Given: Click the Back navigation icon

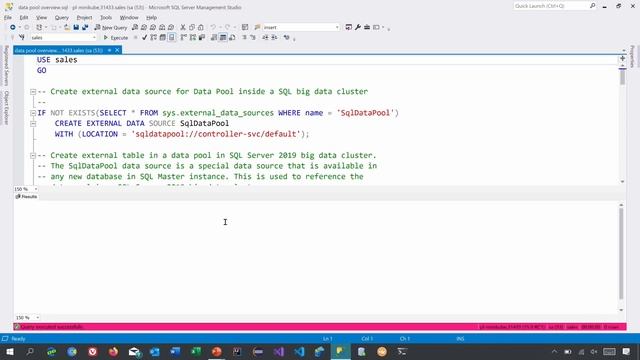Looking at the screenshot, I should tap(13, 27).
